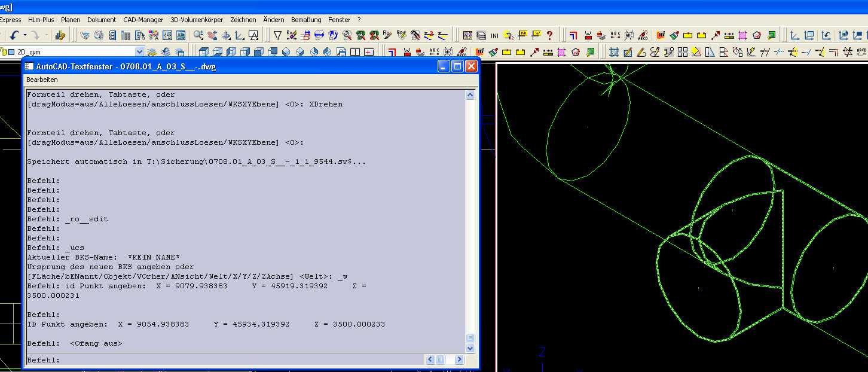Open the Express menu

click(x=10, y=20)
